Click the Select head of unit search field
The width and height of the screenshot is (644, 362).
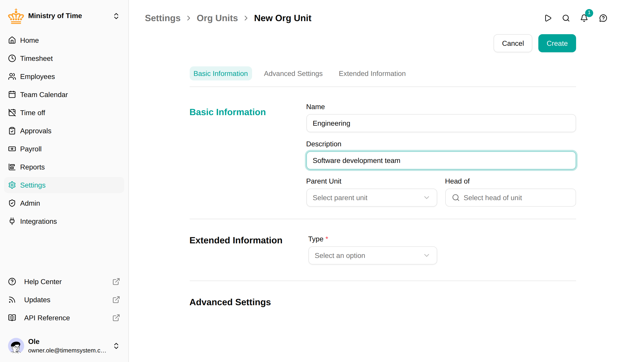[510, 198]
